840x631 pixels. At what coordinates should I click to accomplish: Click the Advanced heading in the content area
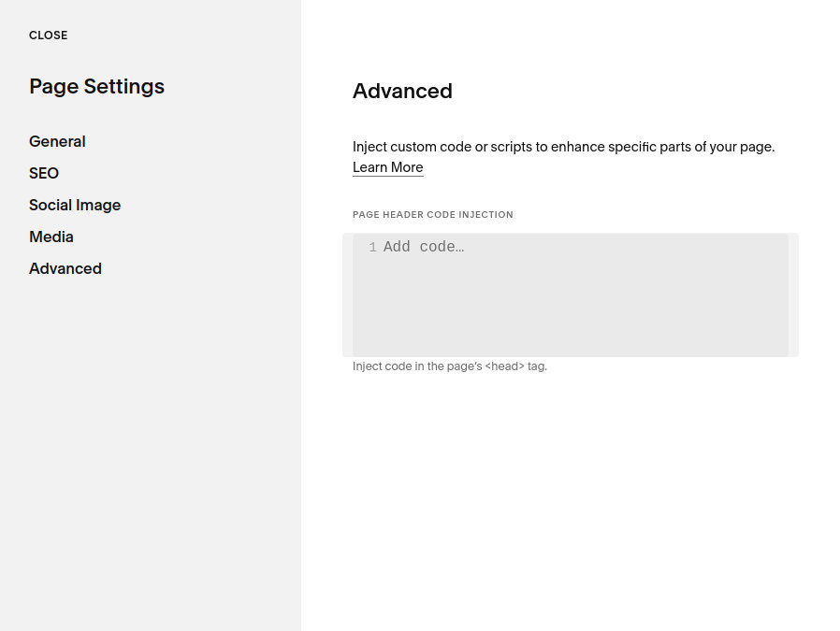tap(402, 91)
